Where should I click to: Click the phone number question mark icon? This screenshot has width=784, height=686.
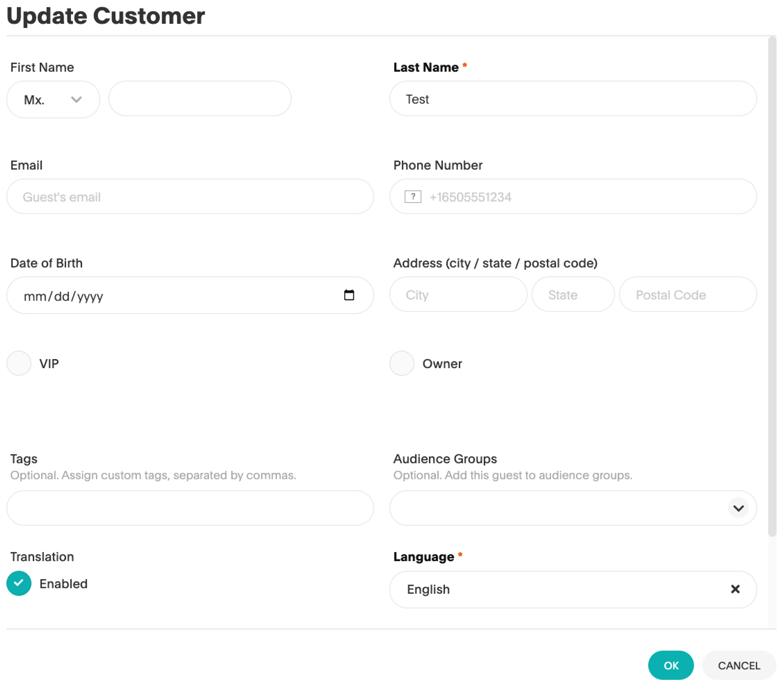pyautogui.click(x=413, y=196)
